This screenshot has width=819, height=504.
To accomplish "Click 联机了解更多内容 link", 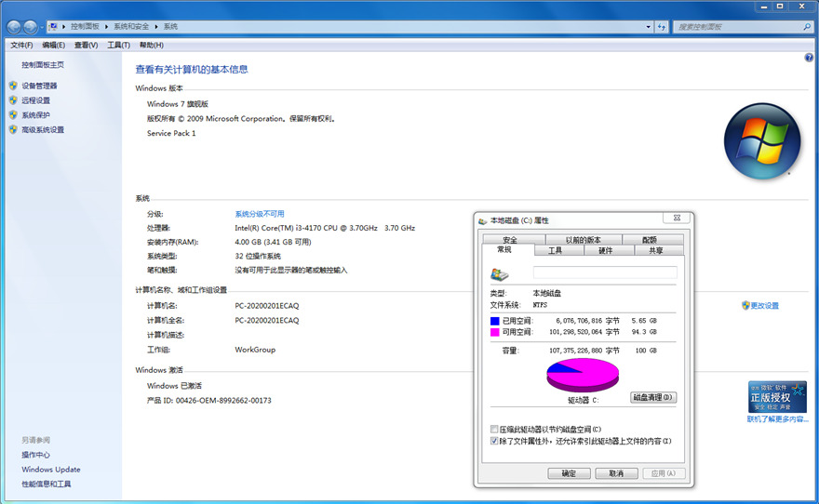I will (778, 419).
